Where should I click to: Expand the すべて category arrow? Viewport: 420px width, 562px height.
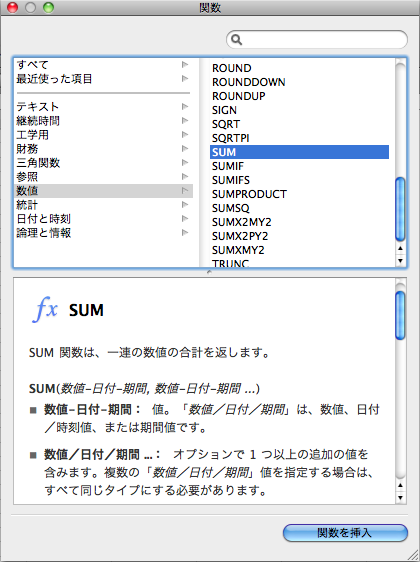[185, 65]
